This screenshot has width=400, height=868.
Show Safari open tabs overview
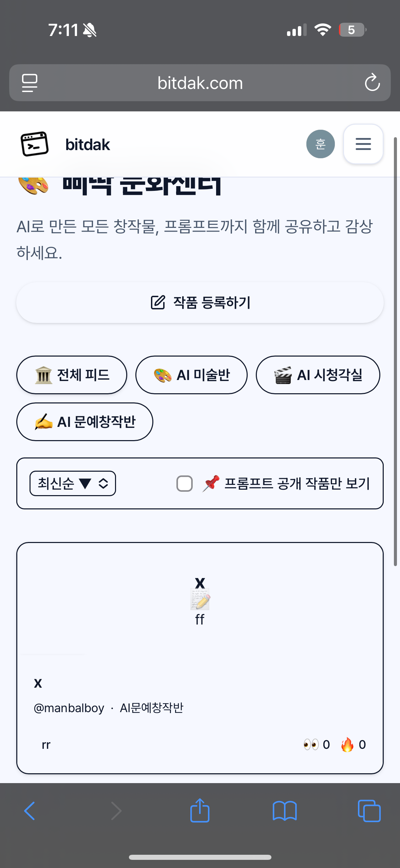369,811
